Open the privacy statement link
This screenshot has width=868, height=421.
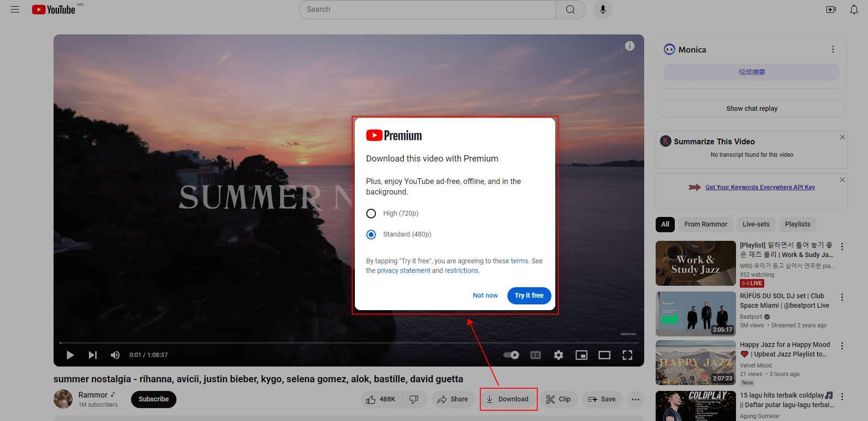click(x=404, y=271)
